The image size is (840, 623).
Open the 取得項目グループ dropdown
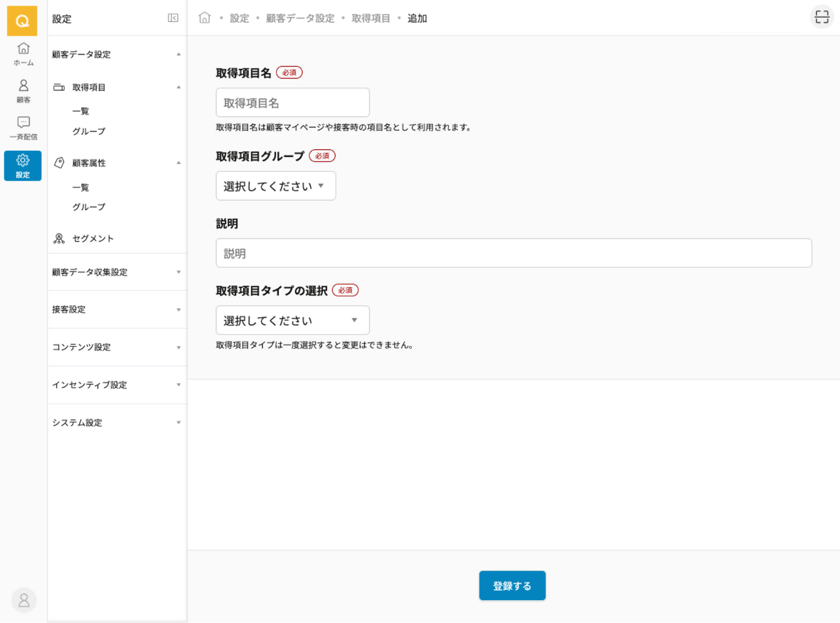(275, 186)
